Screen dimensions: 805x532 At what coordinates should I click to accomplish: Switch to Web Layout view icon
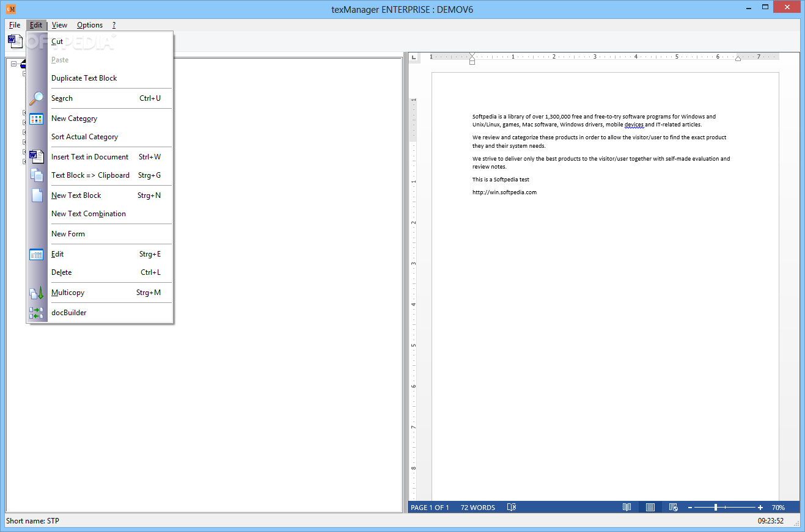click(x=673, y=508)
